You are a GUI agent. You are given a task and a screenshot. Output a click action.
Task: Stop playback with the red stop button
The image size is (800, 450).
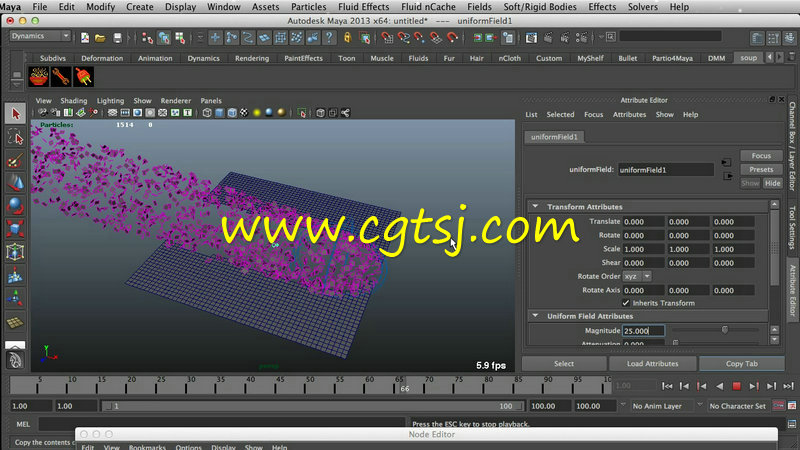point(736,386)
